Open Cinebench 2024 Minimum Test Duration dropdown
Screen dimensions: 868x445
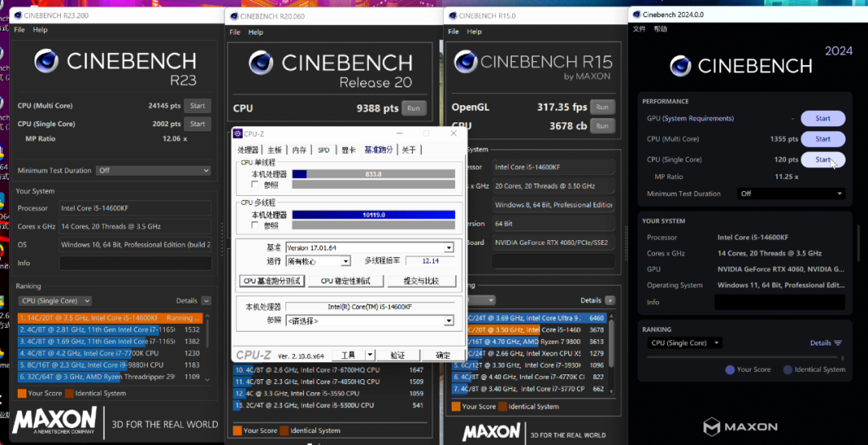point(791,194)
